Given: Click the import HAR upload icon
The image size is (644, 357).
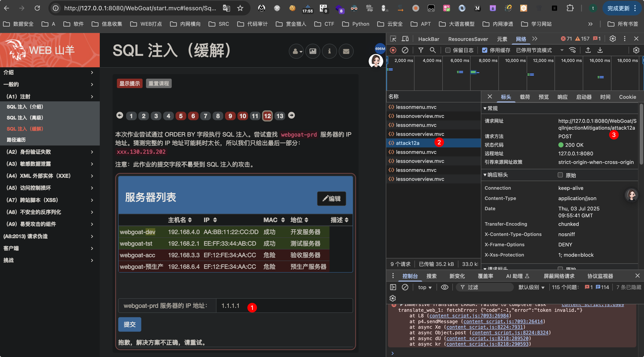Looking at the screenshot, I should 588,50.
